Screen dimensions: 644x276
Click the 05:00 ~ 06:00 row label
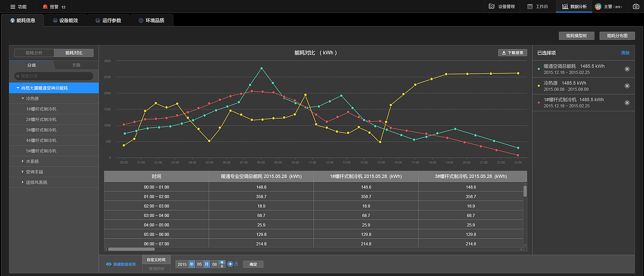coord(156,234)
